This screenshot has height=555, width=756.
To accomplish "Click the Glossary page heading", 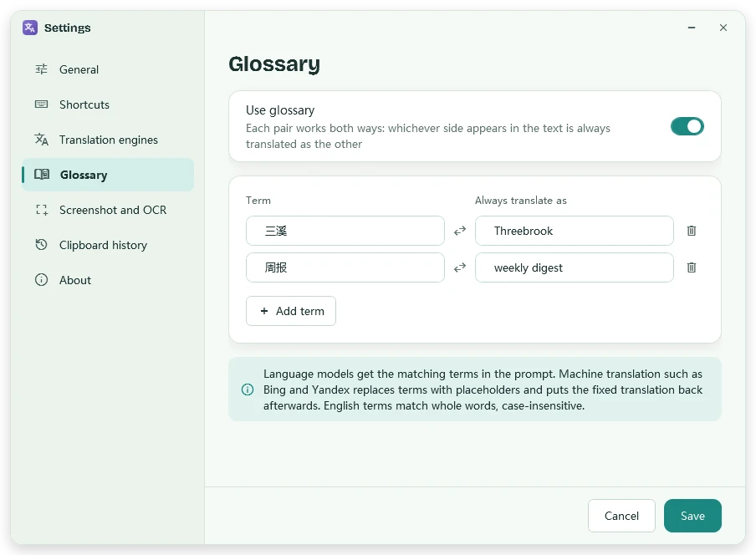I will pyautogui.click(x=274, y=64).
